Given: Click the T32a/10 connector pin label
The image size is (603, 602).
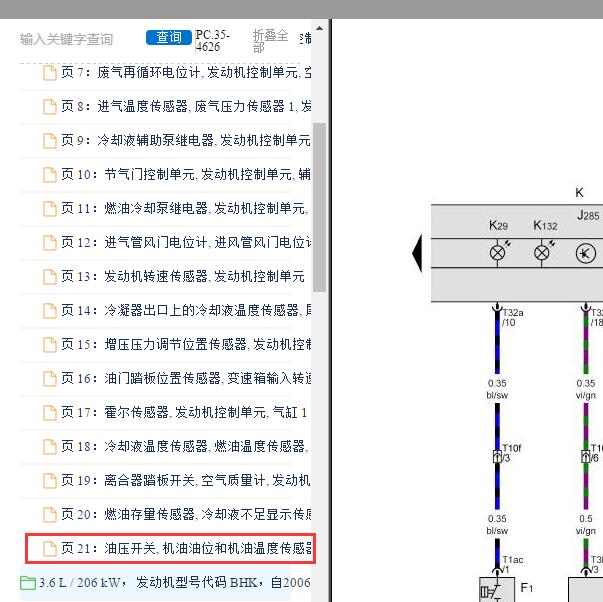Looking at the screenshot, I should point(513,317).
